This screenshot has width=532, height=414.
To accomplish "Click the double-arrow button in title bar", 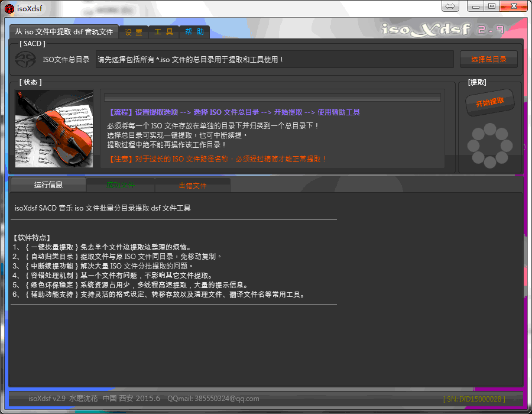I will [450, 6].
